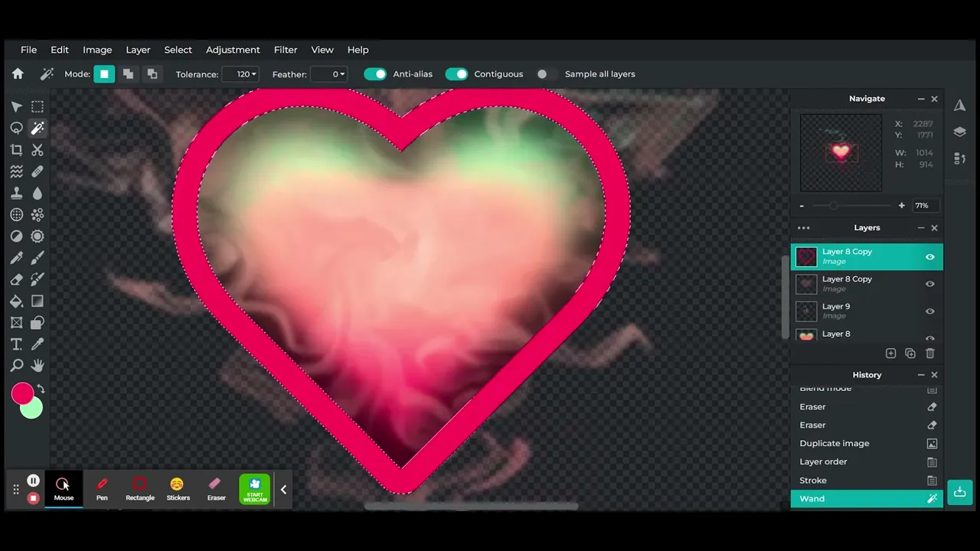Click the duplicate layer icon
Image resolution: width=980 pixels, height=551 pixels.
click(x=910, y=354)
